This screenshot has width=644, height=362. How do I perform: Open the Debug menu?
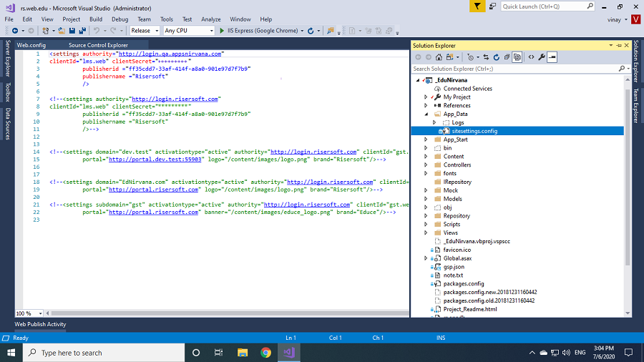(x=119, y=19)
